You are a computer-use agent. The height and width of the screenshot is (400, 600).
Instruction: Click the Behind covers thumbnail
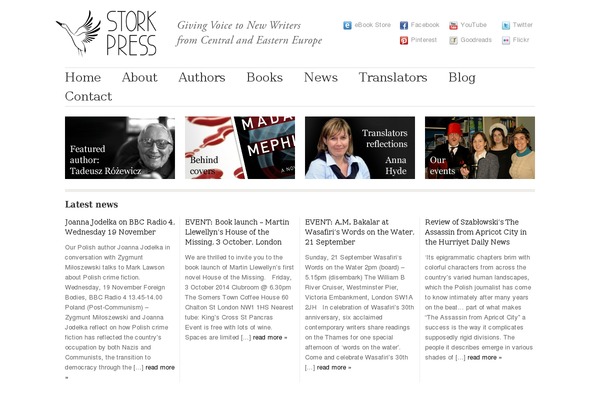coord(240,147)
